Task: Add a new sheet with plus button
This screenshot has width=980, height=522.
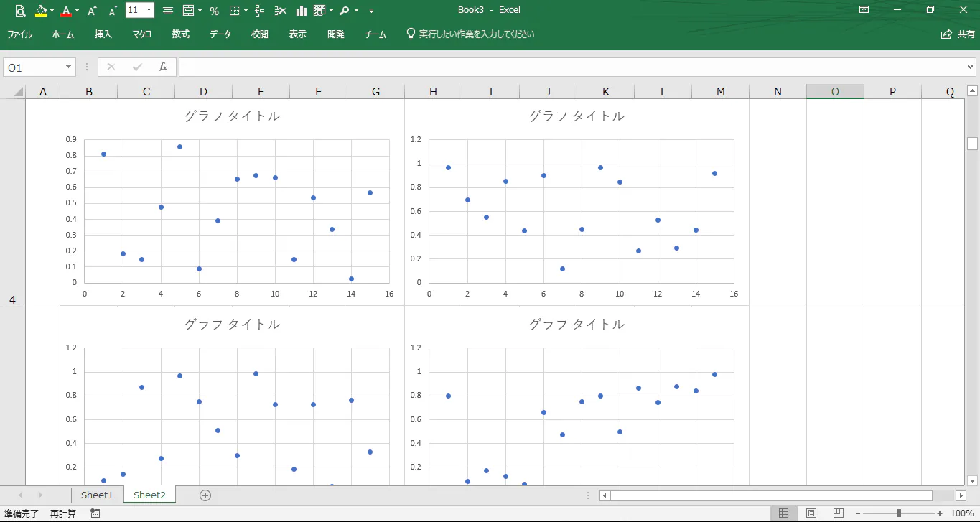Action: (x=205, y=495)
